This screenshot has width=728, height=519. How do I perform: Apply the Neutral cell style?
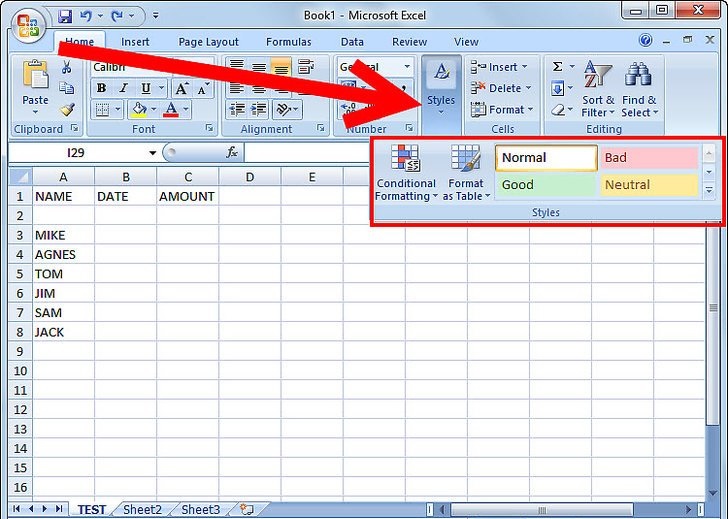click(x=649, y=185)
